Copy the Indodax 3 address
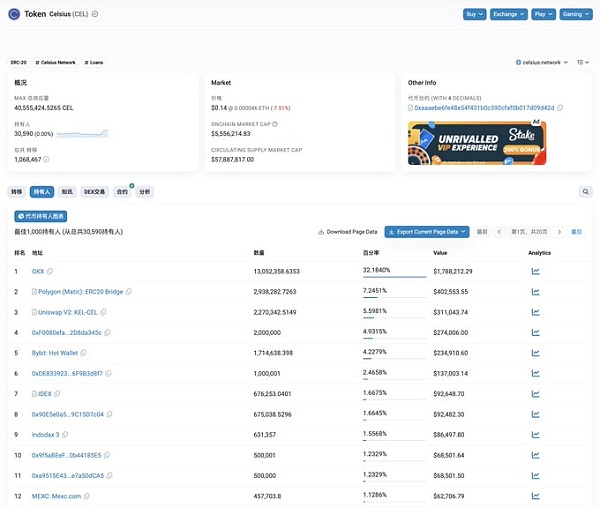 click(66, 435)
